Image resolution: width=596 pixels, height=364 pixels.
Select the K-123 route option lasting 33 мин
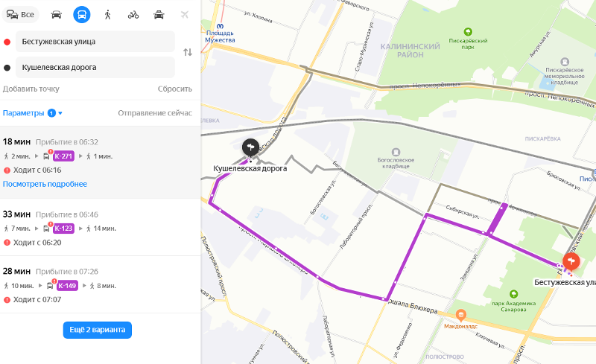click(x=101, y=228)
